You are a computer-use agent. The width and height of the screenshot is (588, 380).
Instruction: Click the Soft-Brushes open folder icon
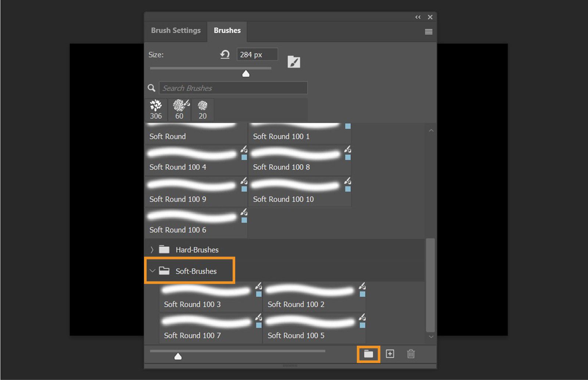(x=164, y=271)
